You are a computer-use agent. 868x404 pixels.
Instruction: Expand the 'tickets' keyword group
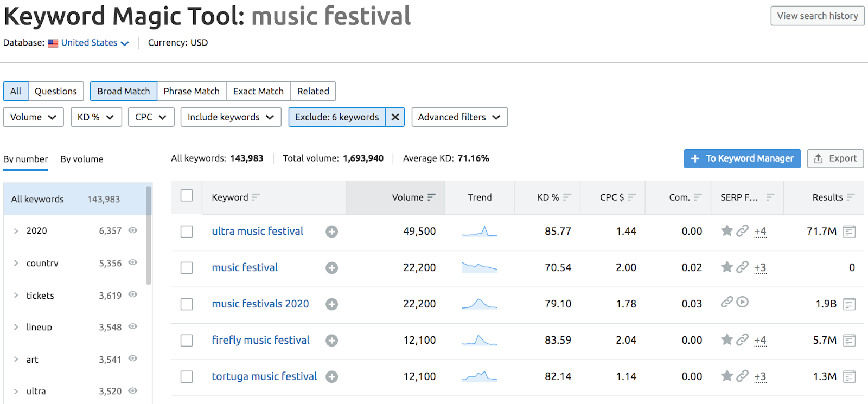pyautogui.click(x=16, y=296)
